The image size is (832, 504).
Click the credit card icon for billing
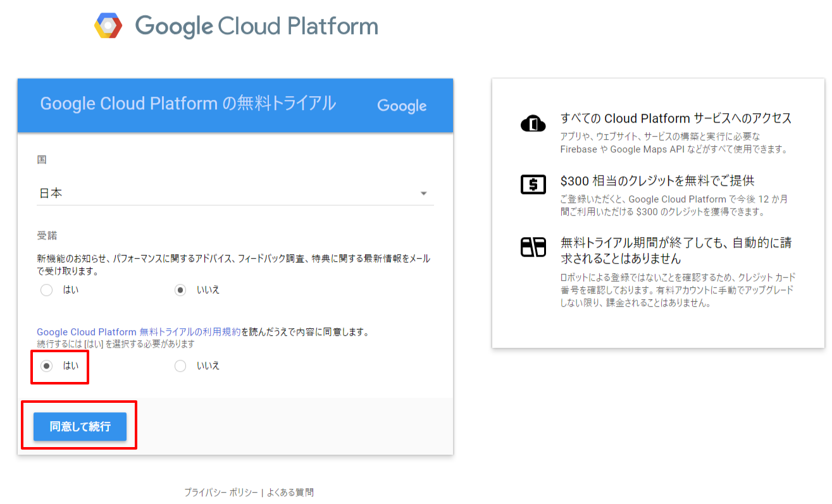pos(533,247)
